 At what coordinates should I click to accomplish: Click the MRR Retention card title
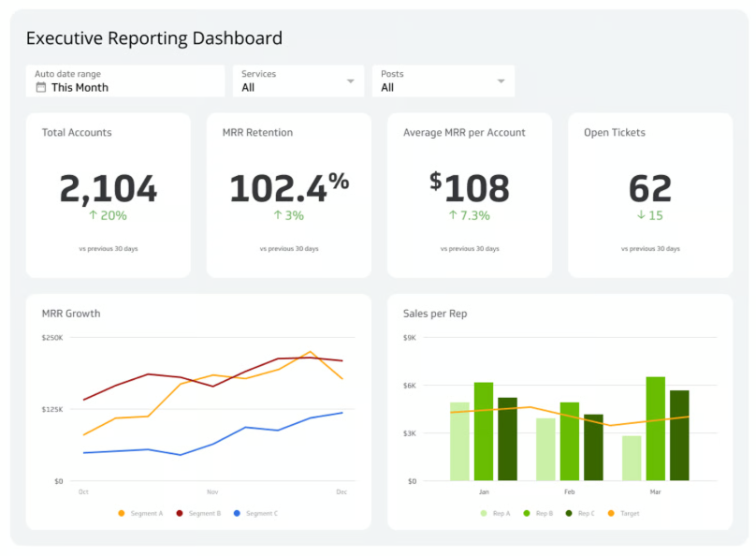257,133
